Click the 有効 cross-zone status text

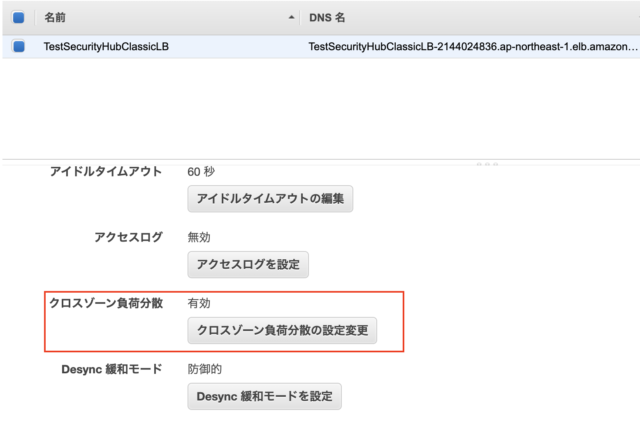click(x=199, y=303)
